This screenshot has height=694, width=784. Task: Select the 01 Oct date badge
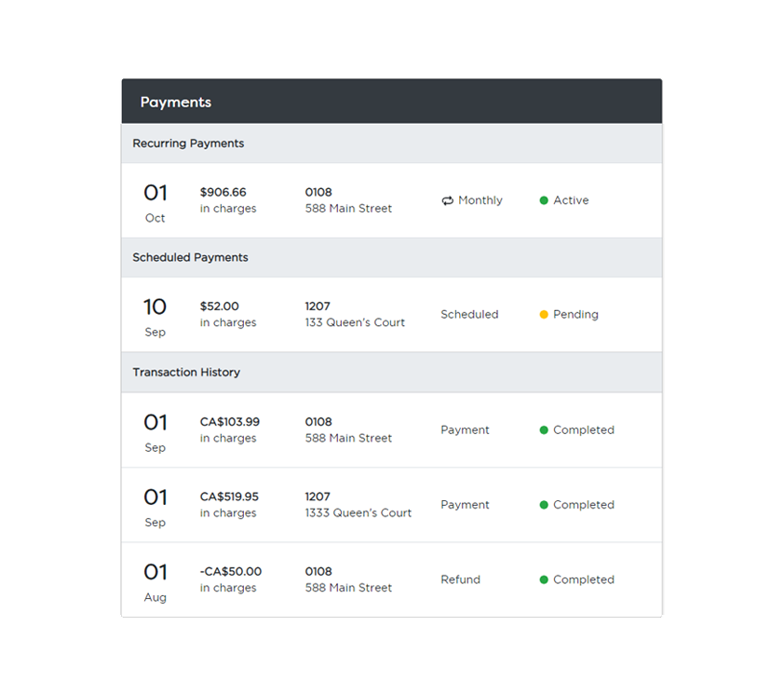[155, 201]
